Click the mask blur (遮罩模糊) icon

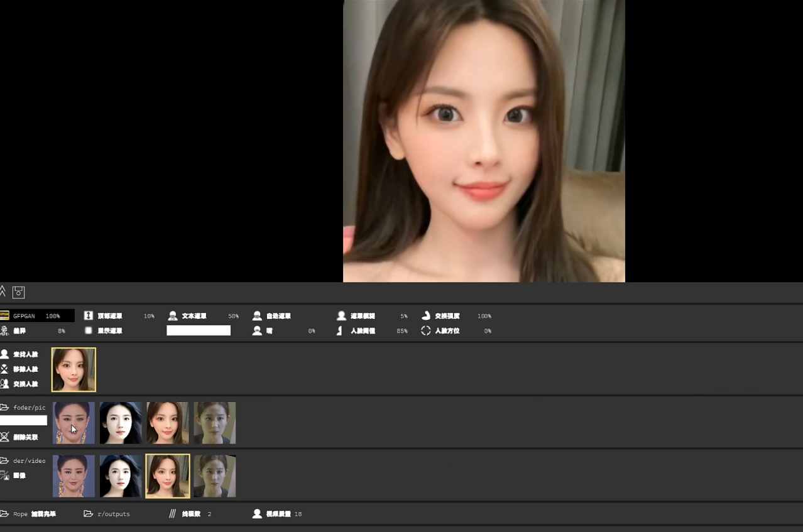pyautogui.click(x=341, y=316)
